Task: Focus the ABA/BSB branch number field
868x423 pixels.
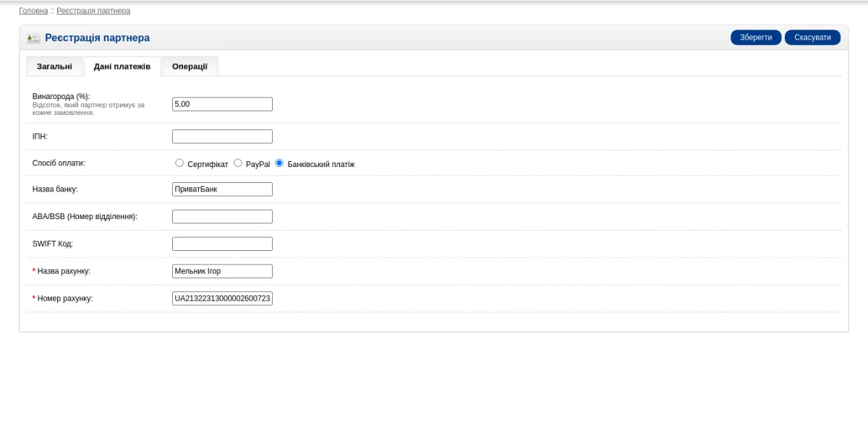Action: [x=222, y=217]
